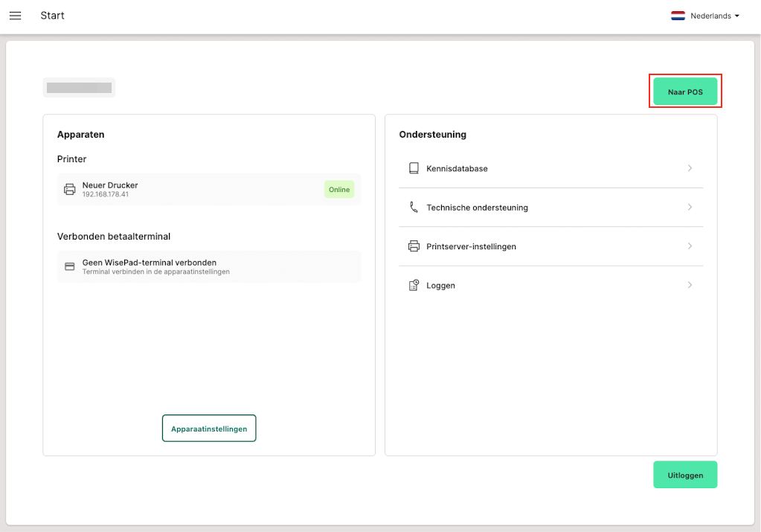The height and width of the screenshot is (532, 761).
Task: Open Apparaatinstellingen device settings
Action: click(x=209, y=429)
